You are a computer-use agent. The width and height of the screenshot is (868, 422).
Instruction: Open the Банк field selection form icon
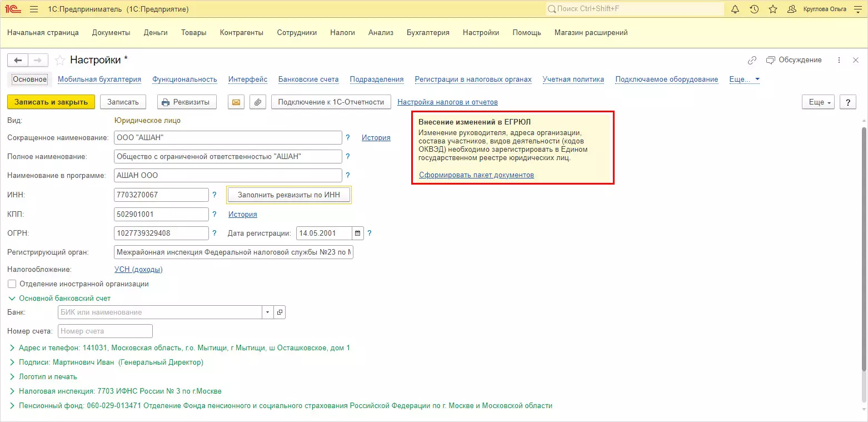click(280, 312)
